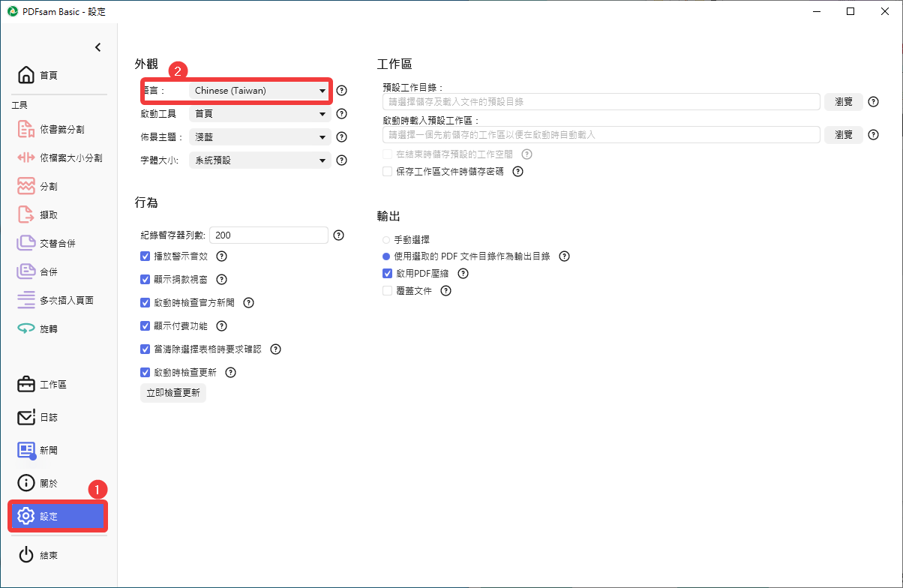This screenshot has width=903, height=588.
Task: Click help icon next to 啟動工具 dropdown
Action: (342, 114)
